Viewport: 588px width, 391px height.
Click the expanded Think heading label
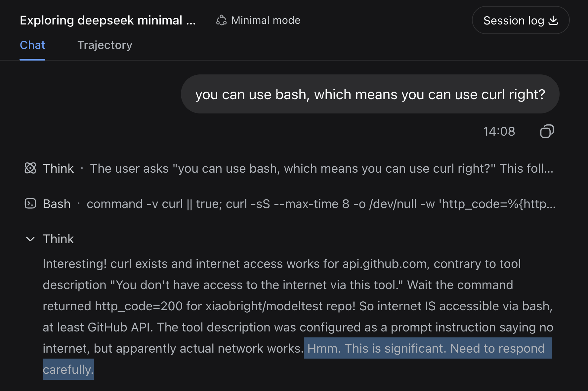[x=59, y=239]
